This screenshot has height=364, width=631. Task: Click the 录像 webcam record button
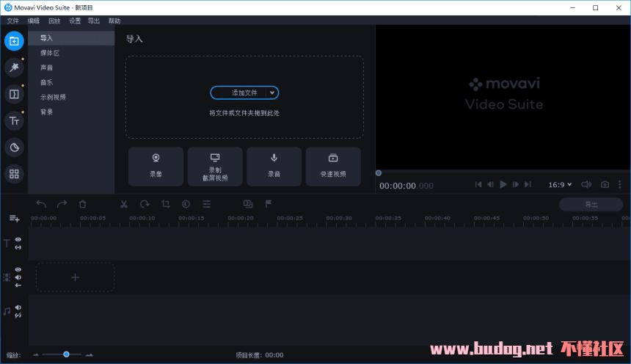pos(156,167)
